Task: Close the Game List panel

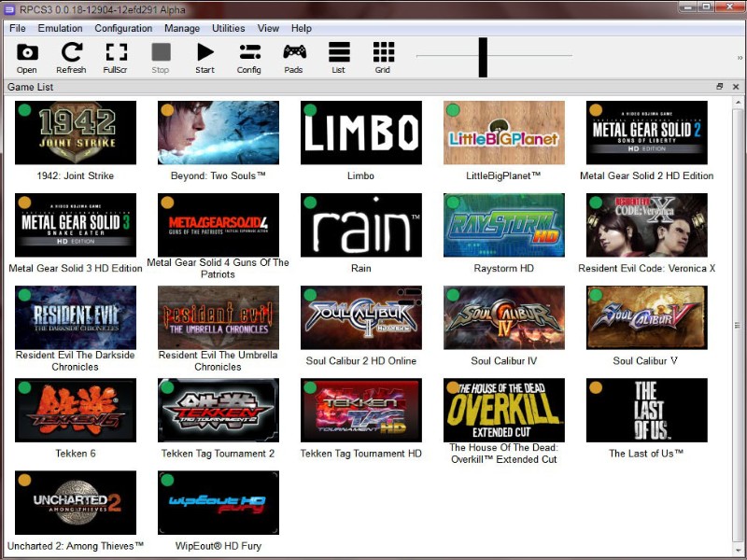Action: click(736, 87)
